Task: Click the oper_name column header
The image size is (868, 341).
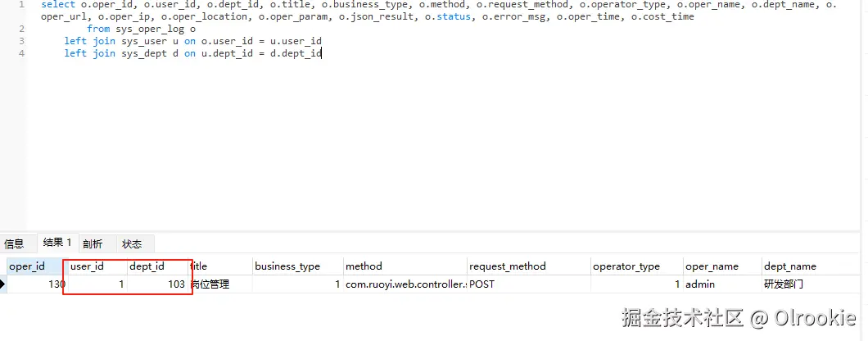Action: pyautogui.click(x=722, y=266)
